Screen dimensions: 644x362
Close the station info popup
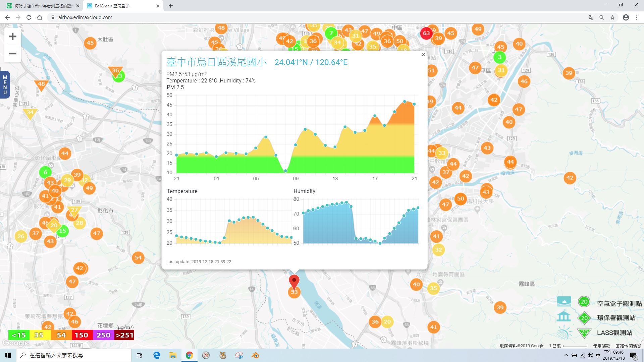tap(423, 54)
